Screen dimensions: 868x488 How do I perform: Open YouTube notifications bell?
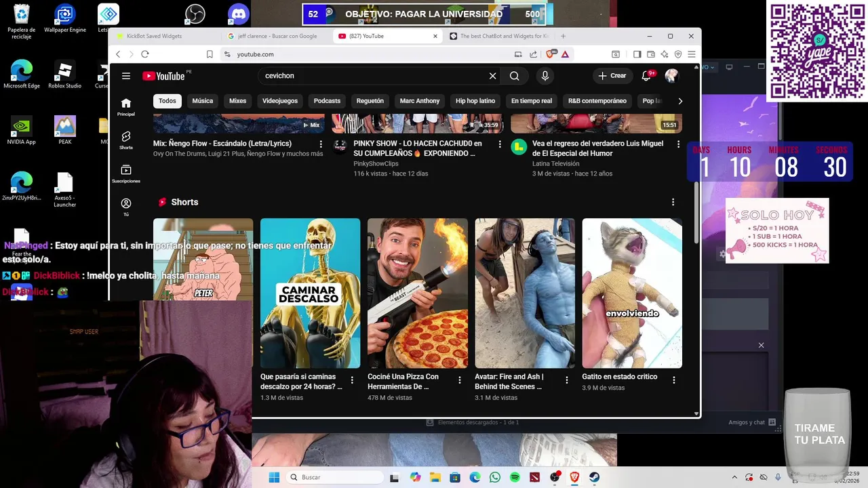(647, 76)
